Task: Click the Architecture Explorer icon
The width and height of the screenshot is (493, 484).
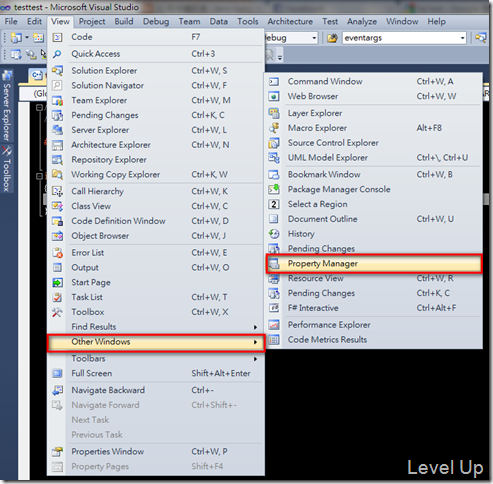Action: [x=57, y=145]
